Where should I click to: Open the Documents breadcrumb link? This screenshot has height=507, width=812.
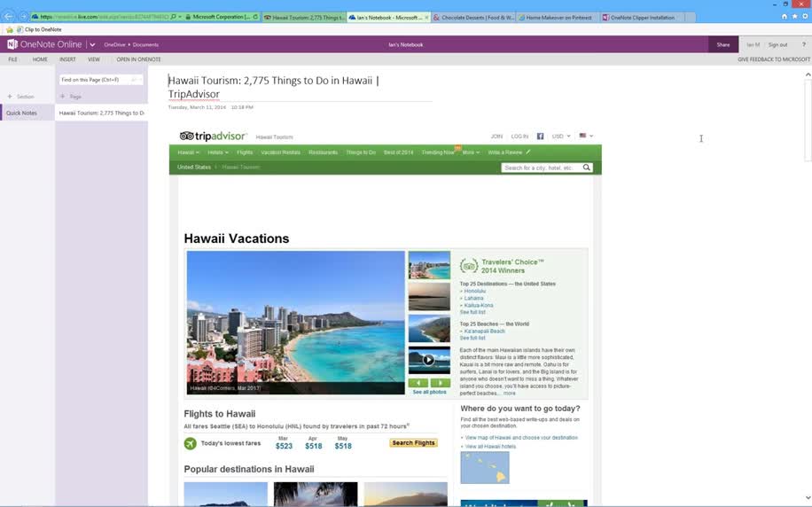[145, 45]
